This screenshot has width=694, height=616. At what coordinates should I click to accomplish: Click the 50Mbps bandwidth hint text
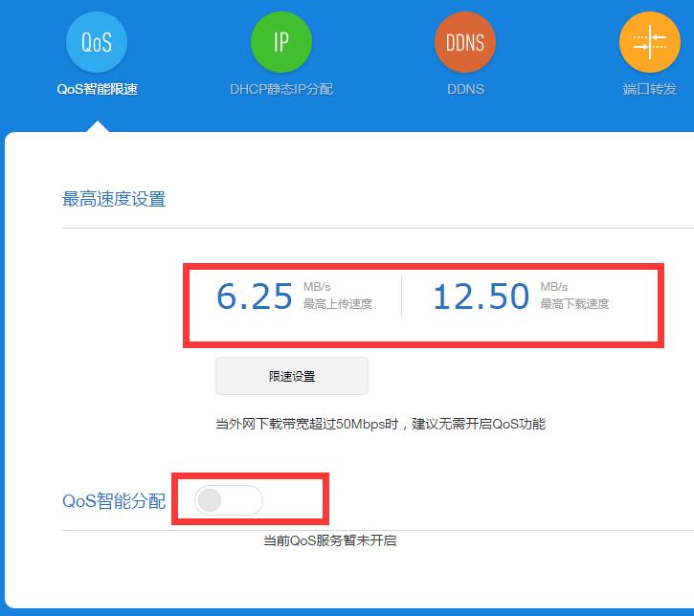(381, 424)
